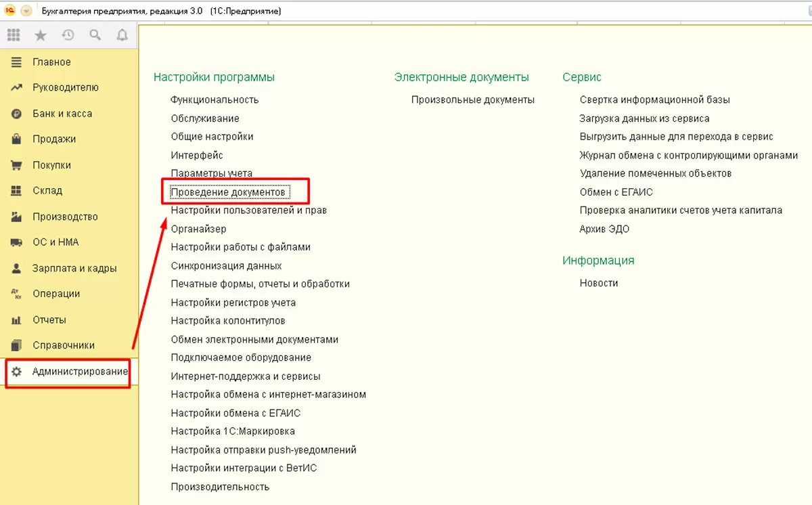Screen dimensions: 812x505
Task: Open the Органайзер link
Action: (x=198, y=229)
